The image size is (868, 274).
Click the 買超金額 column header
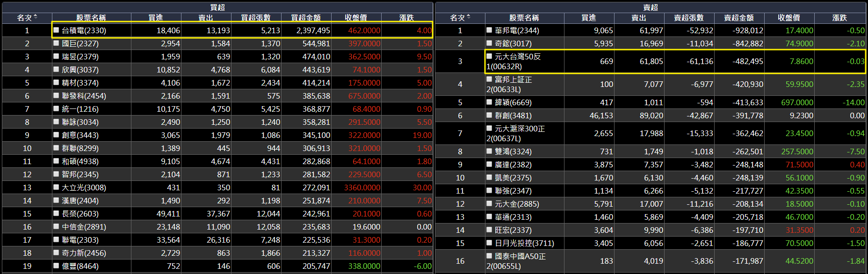point(306,18)
